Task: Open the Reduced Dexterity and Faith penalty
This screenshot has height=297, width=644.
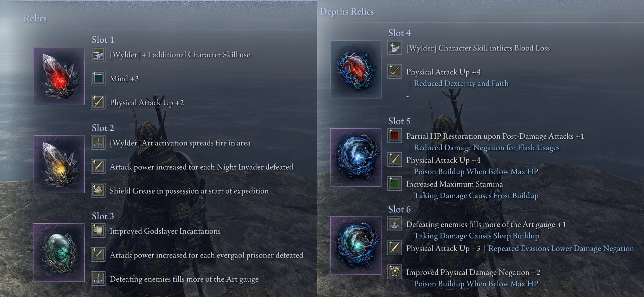Action: tap(461, 83)
